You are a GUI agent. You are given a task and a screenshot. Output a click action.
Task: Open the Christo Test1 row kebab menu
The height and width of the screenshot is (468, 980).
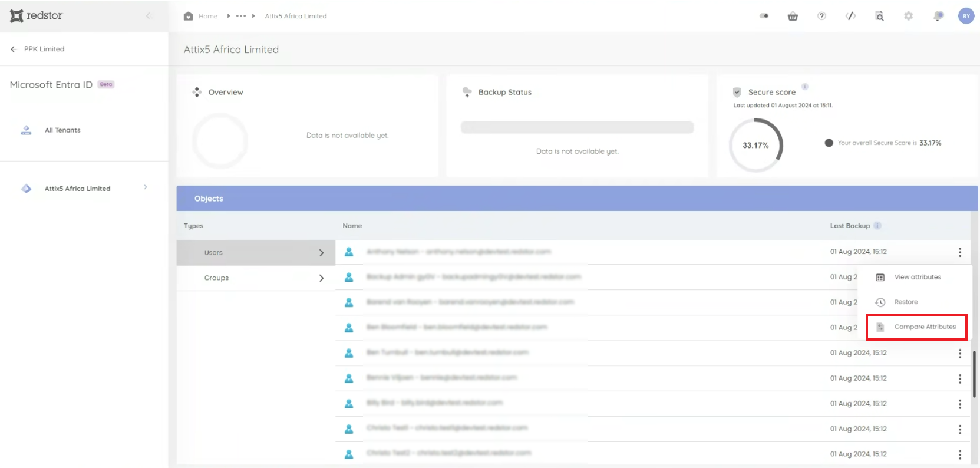[960, 430]
